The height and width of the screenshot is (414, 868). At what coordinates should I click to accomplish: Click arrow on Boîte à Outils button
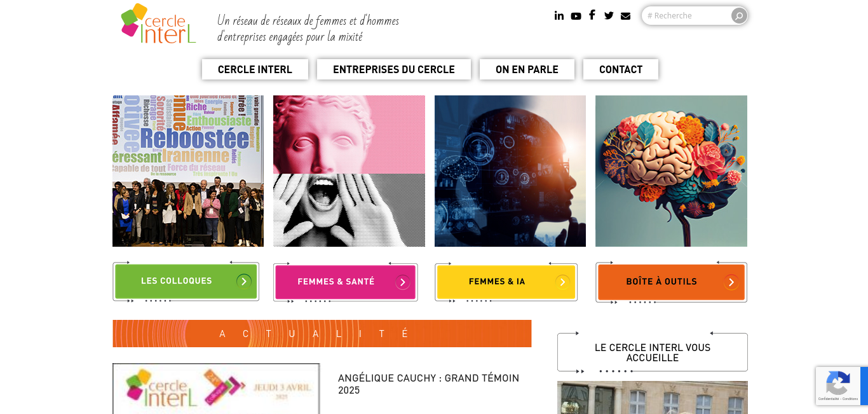(x=731, y=282)
